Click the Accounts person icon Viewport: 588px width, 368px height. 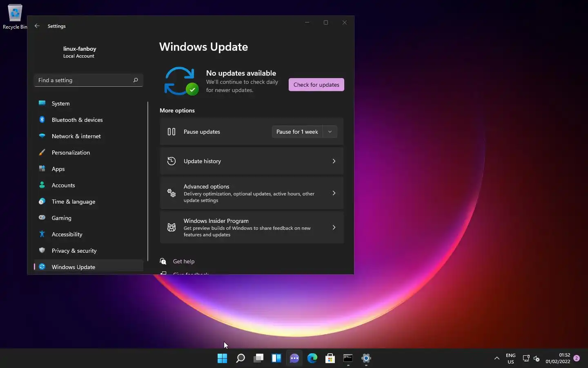click(x=42, y=185)
